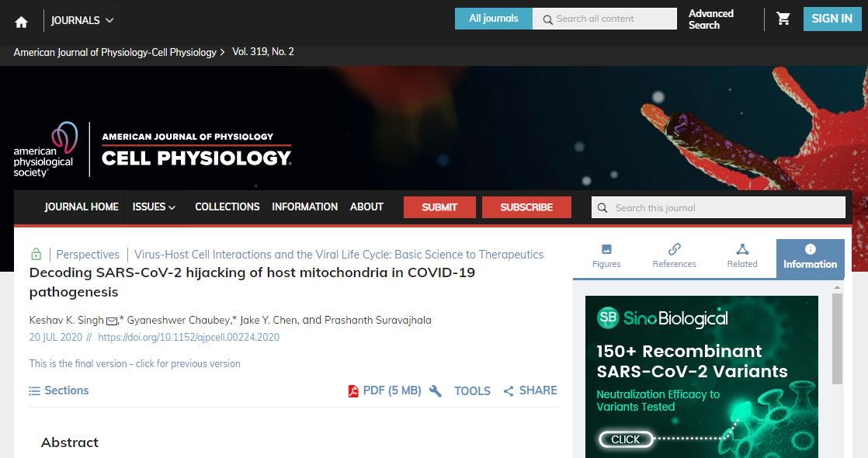Open author Jake Y. Chen's name
Viewport: 868px width, 458px height.
coord(269,320)
